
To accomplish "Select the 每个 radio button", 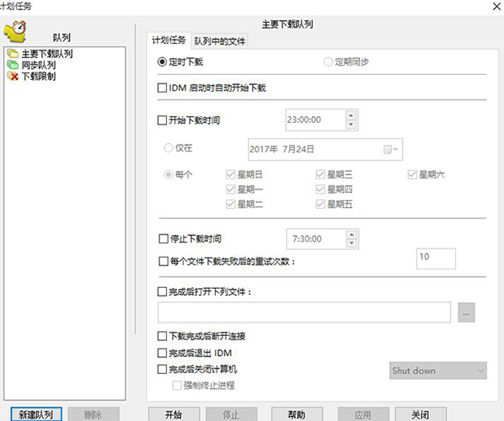I will coord(169,174).
